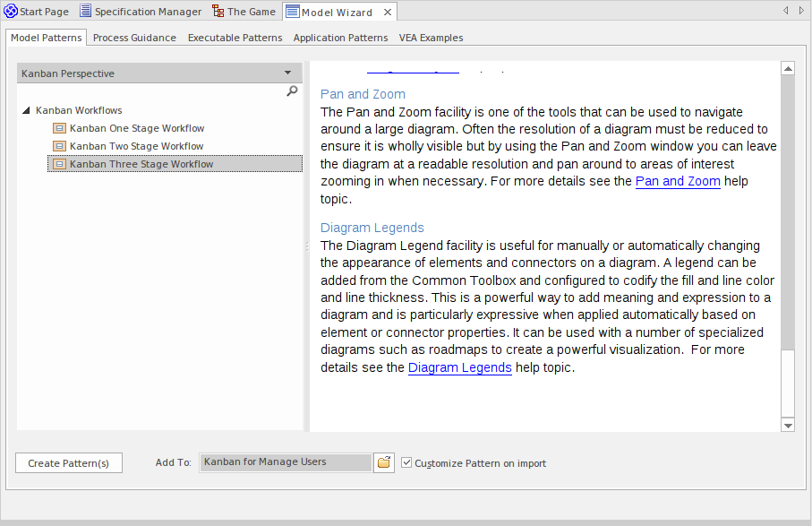Open the Pan and Zoom help link
812x526 pixels.
(x=677, y=181)
